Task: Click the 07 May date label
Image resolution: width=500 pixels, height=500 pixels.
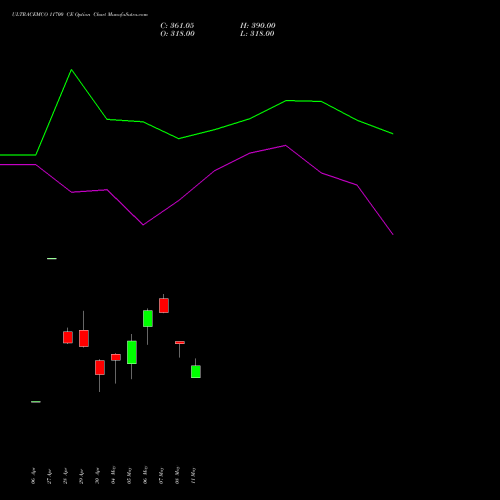Action: [161, 475]
